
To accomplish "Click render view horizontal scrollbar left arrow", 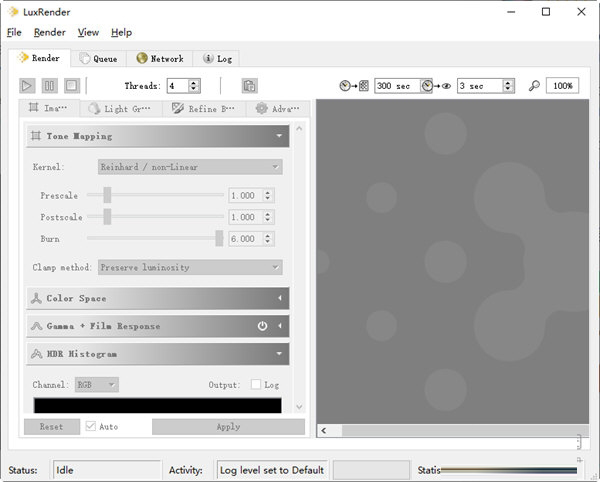I will (324, 431).
